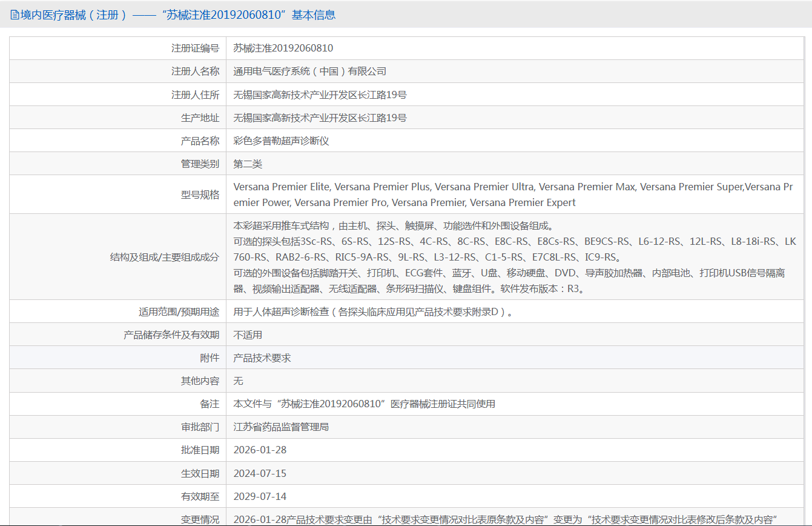Viewport: 812px width, 526px height.
Task: Click the storage condition value "不适用"
Action: [248, 335]
